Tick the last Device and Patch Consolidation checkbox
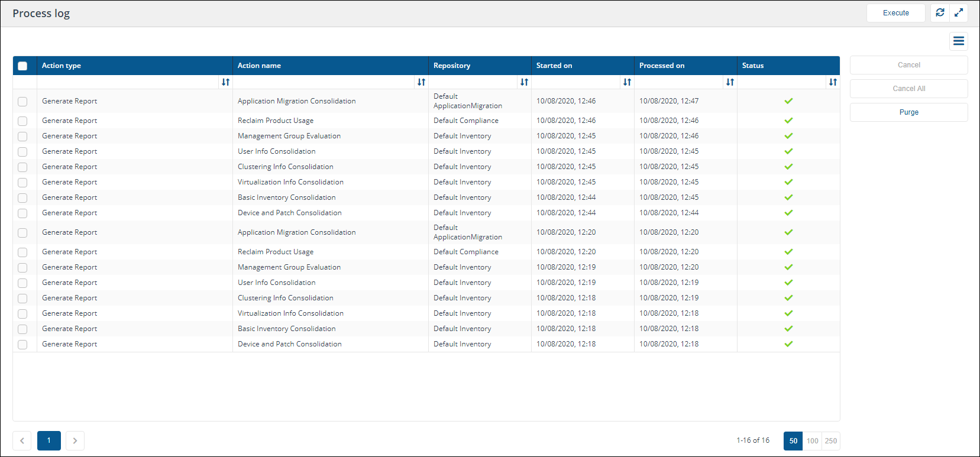This screenshot has width=980, height=457. pos(22,345)
